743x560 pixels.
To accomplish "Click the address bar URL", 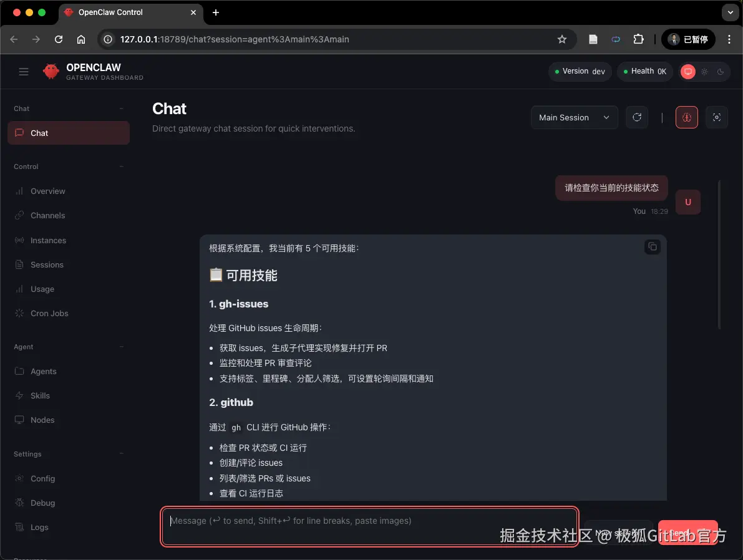I will pyautogui.click(x=235, y=39).
